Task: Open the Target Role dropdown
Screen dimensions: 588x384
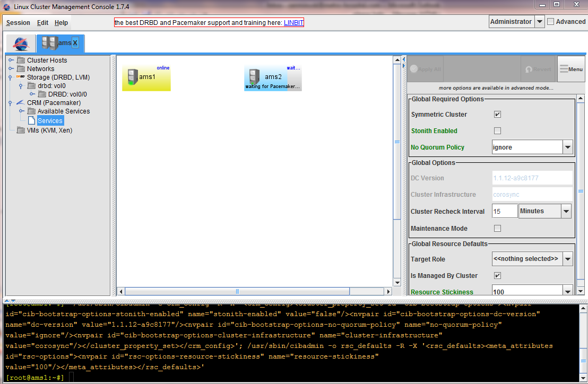Action: coord(568,259)
